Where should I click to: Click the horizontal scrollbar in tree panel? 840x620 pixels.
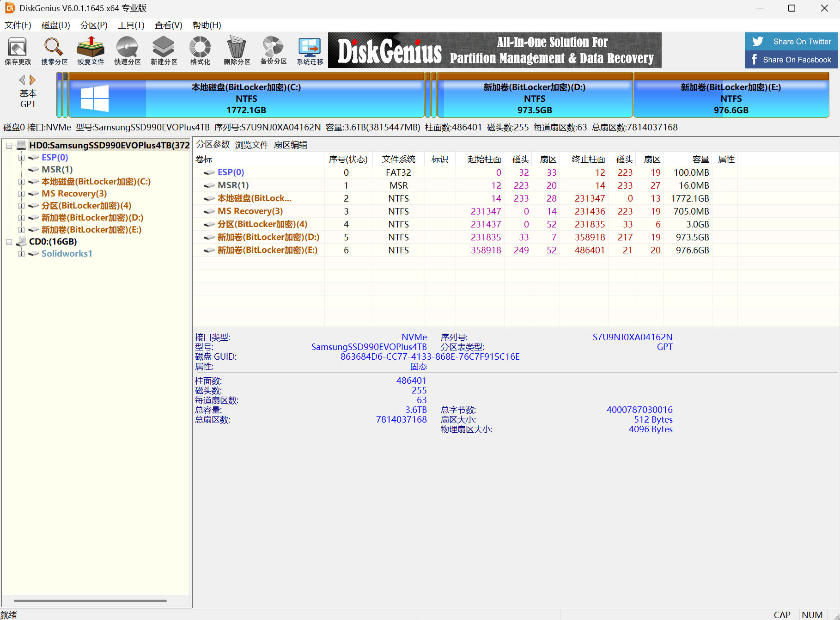coord(90,601)
